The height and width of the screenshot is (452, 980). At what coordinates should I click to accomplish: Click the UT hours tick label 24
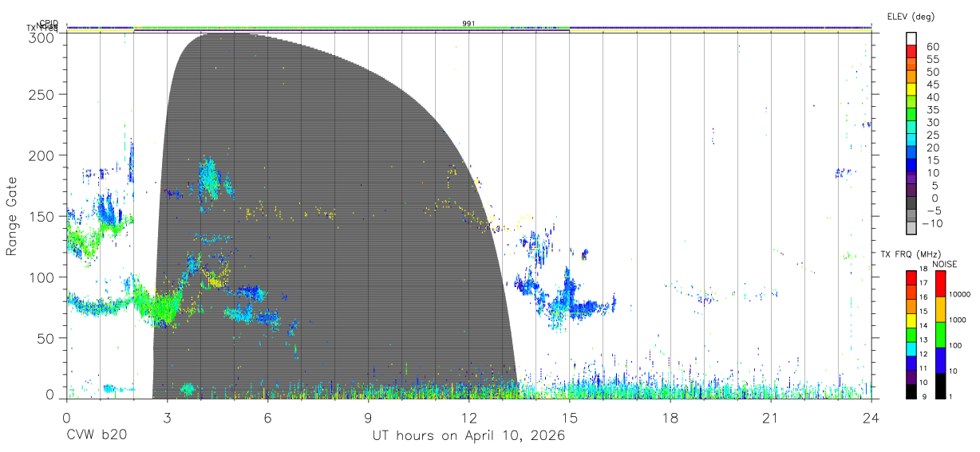871,418
